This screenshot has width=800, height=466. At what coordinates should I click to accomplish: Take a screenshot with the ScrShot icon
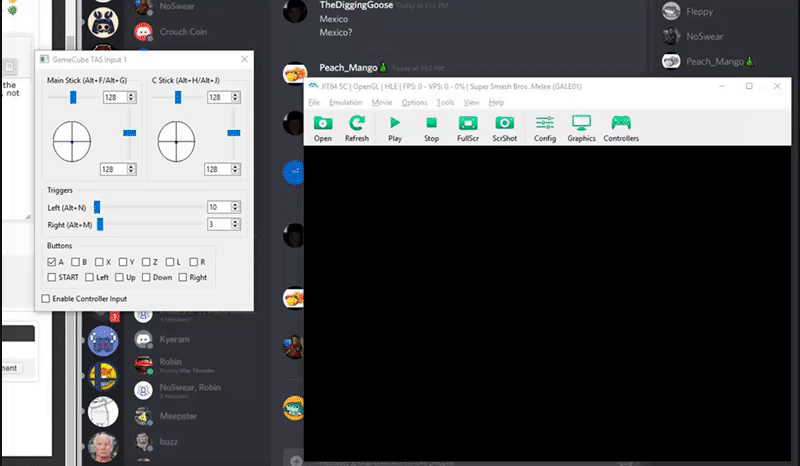(x=505, y=128)
